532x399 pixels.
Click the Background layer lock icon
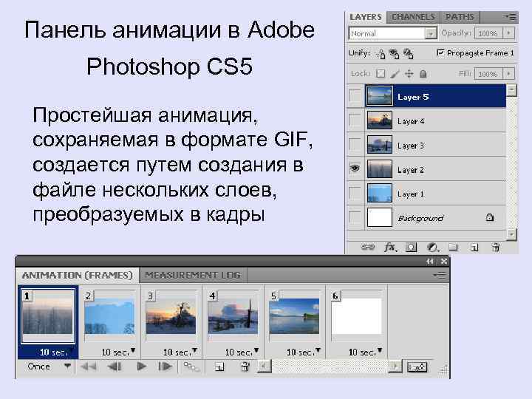coord(490,217)
